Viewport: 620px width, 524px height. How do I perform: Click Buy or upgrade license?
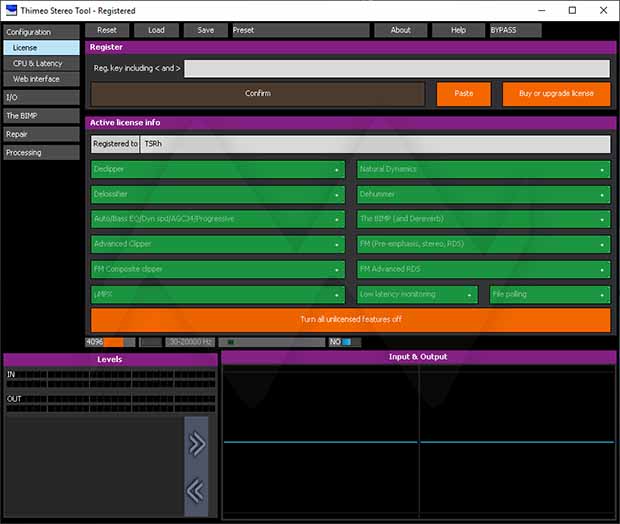coord(556,94)
